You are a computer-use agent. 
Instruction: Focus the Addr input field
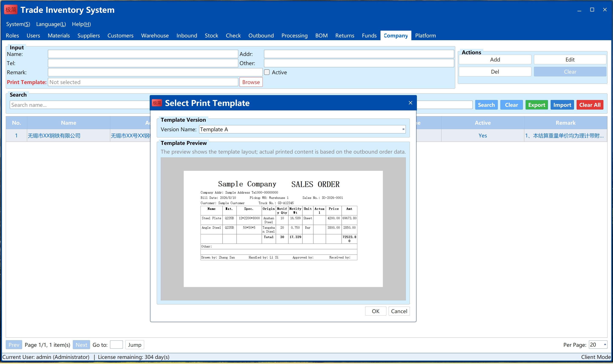pyautogui.click(x=359, y=54)
